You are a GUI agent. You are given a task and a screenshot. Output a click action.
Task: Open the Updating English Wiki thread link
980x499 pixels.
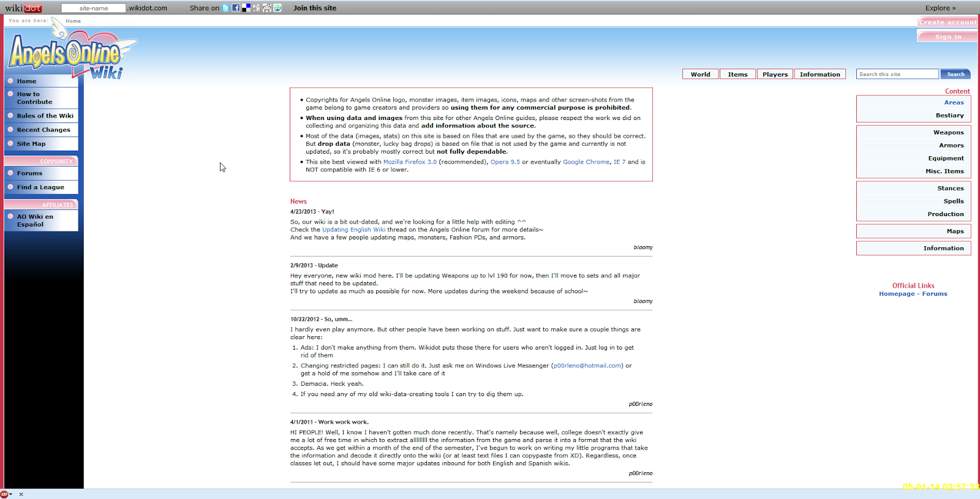click(x=354, y=230)
